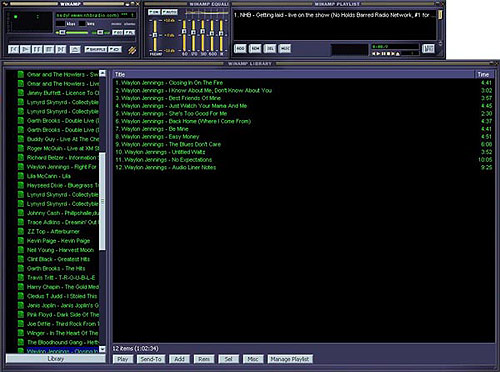This screenshot has width=500, height=372.
Task: Go to previous track in Winamp main window
Action: tap(13, 49)
